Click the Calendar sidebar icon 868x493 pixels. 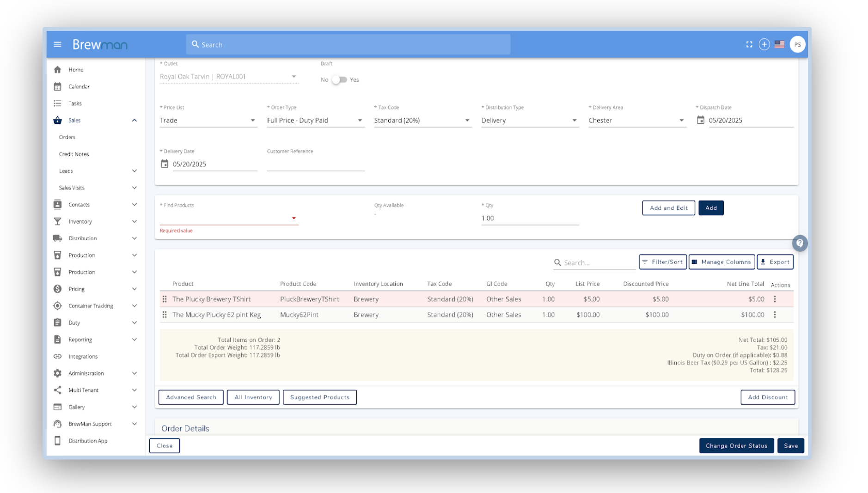click(57, 86)
